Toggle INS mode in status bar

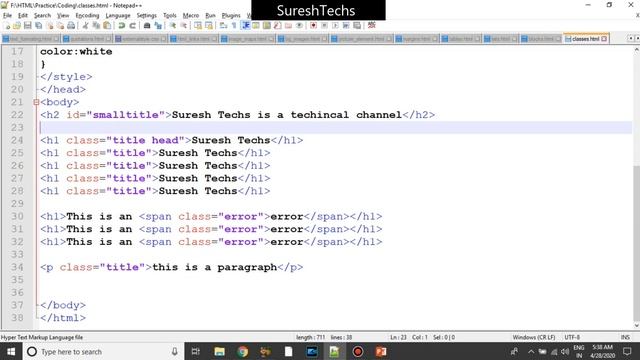coord(625,338)
